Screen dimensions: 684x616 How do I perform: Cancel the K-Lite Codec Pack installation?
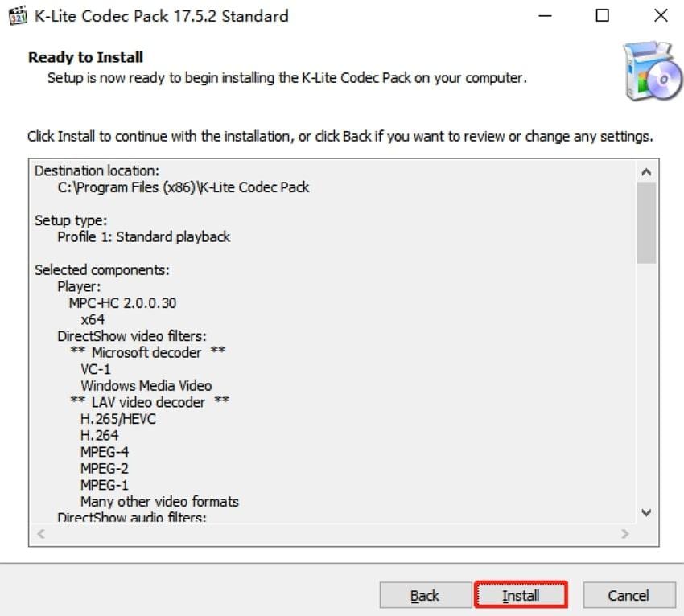(629, 596)
